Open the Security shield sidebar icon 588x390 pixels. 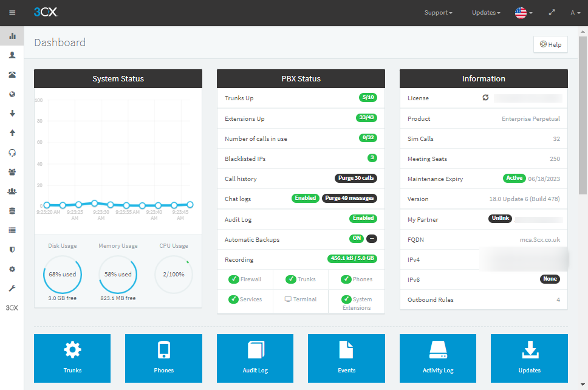12,250
